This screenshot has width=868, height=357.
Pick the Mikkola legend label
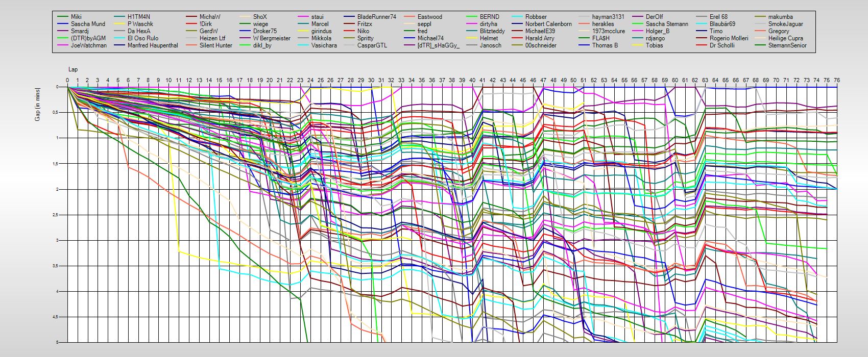click(x=322, y=38)
